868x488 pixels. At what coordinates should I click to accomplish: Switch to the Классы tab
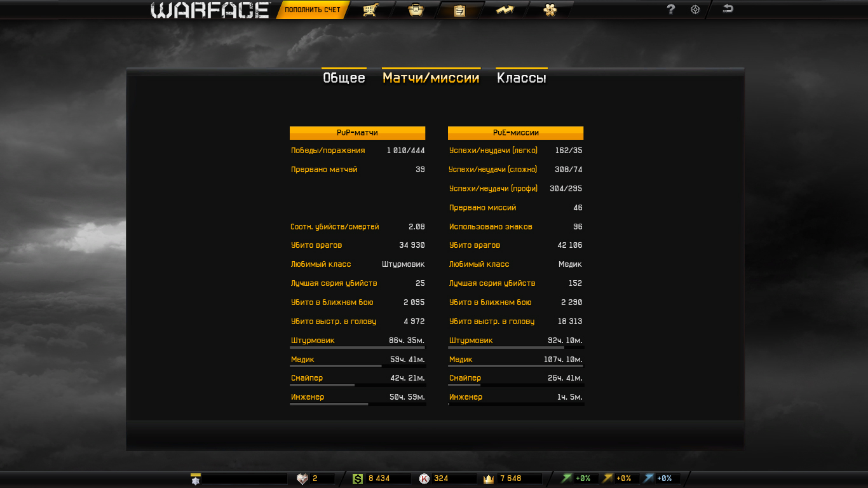521,78
